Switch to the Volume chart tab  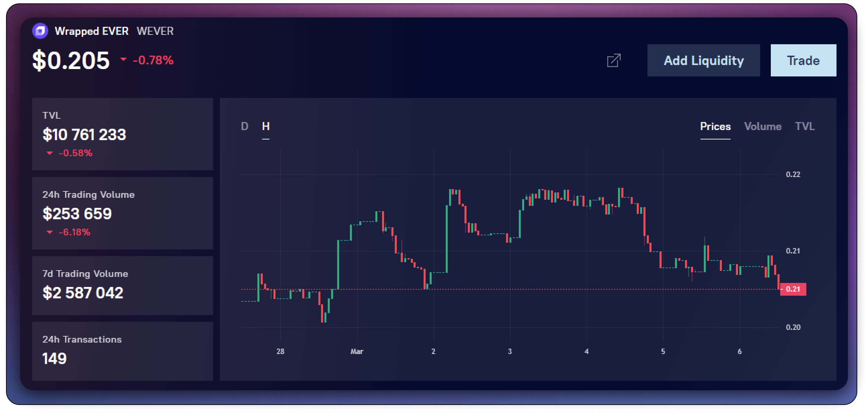(x=762, y=126)
